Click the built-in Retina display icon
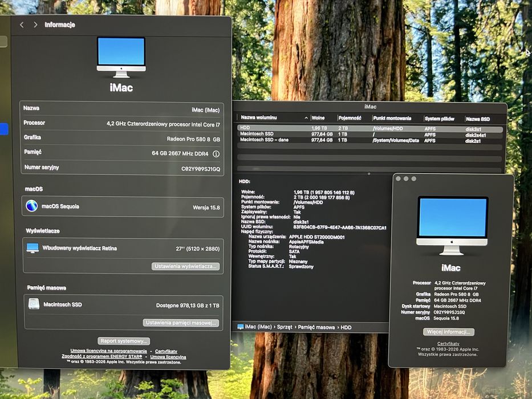The height and width of the screenshot is (399, 532). click(33, 248)
